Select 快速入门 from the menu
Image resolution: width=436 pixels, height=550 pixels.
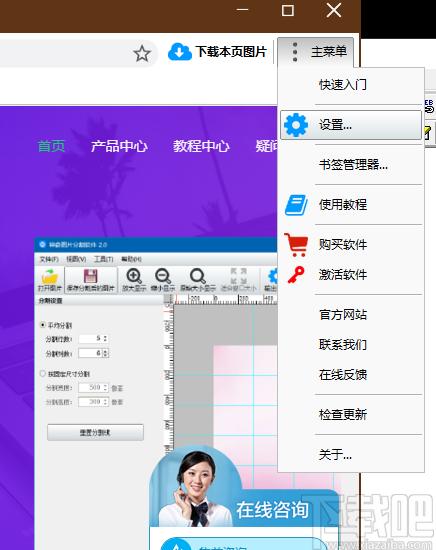pos(343,85)
